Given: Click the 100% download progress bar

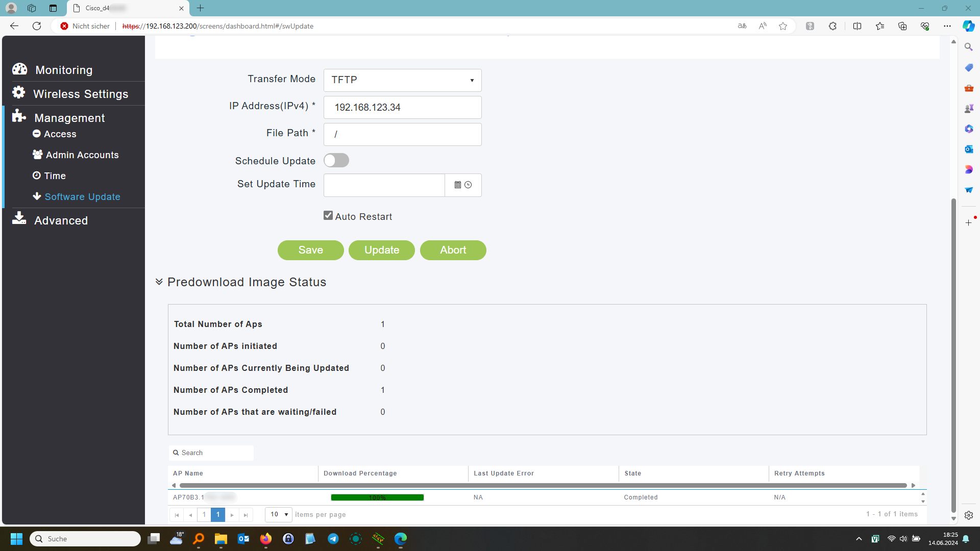Looking at the screenshot, I should coord(377,497).
